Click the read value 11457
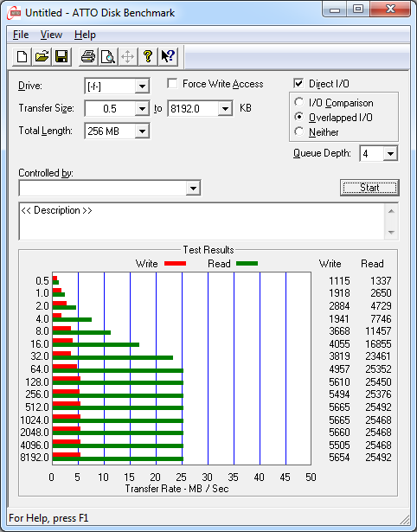The height and width of the screenshot is (532, 417). click(378, 330)
